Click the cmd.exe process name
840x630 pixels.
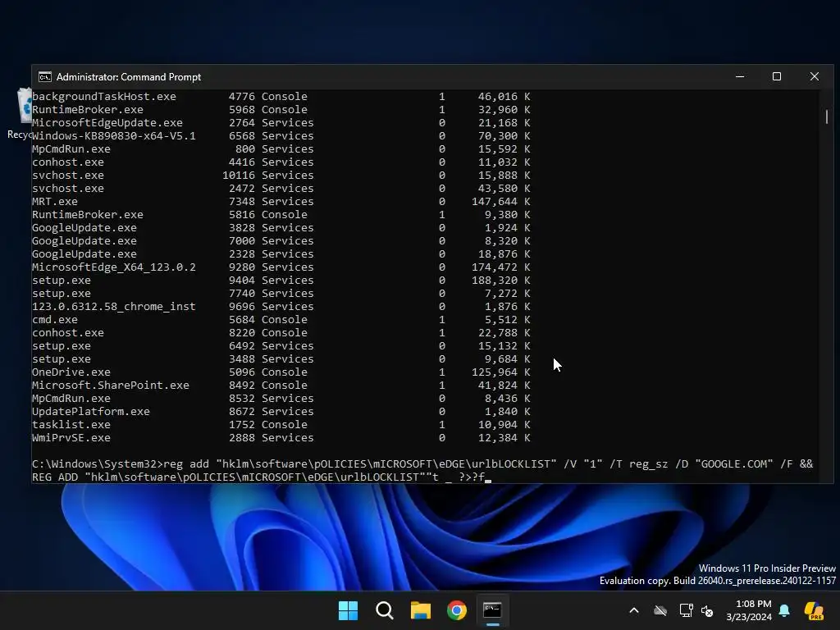pyautogui.click(x=55, y=320)
